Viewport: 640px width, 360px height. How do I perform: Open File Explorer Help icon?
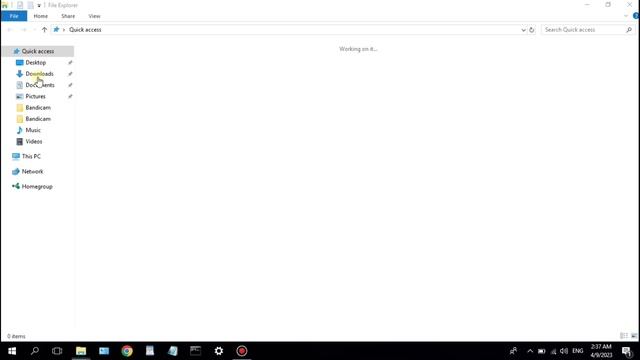(x=636, y=16)
